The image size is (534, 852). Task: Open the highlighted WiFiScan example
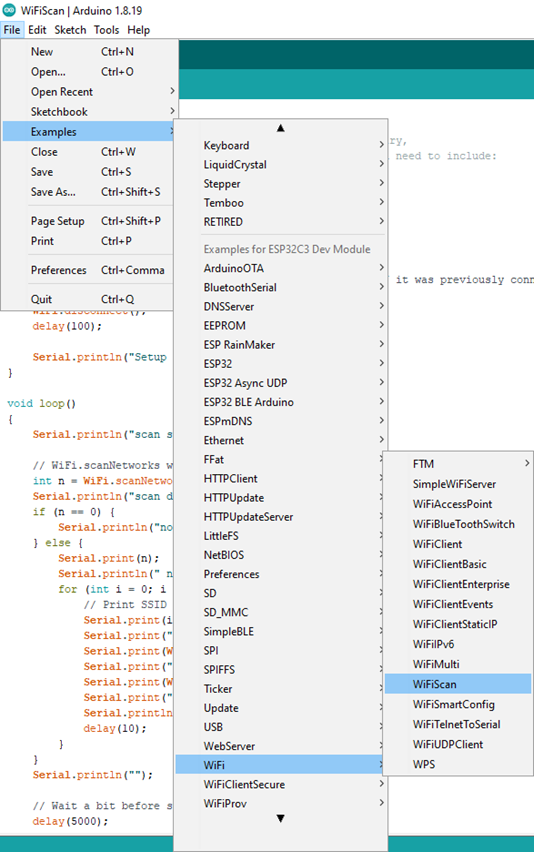click(x=458, y=684)
